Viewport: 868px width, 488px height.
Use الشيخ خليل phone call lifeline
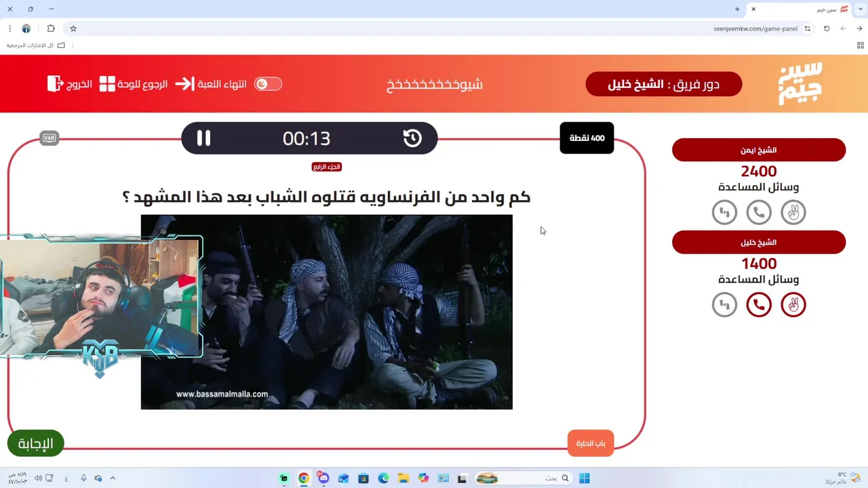pyautogui.click(x=759, y=304)
